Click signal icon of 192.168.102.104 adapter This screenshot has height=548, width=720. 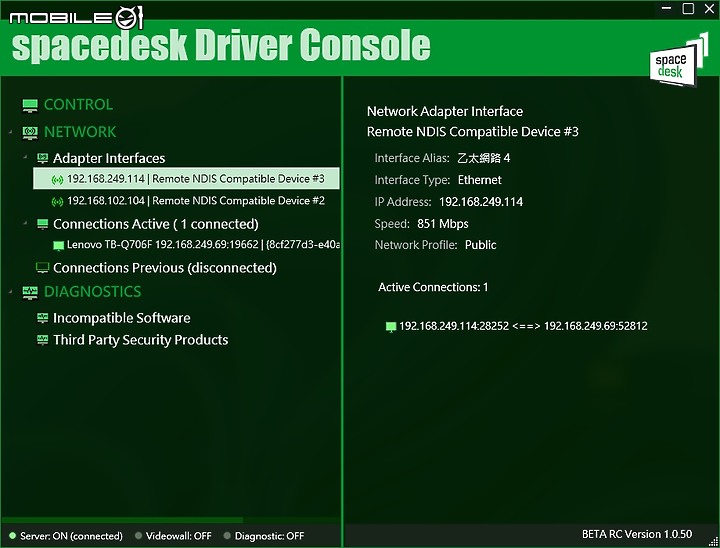click(57, 201)
